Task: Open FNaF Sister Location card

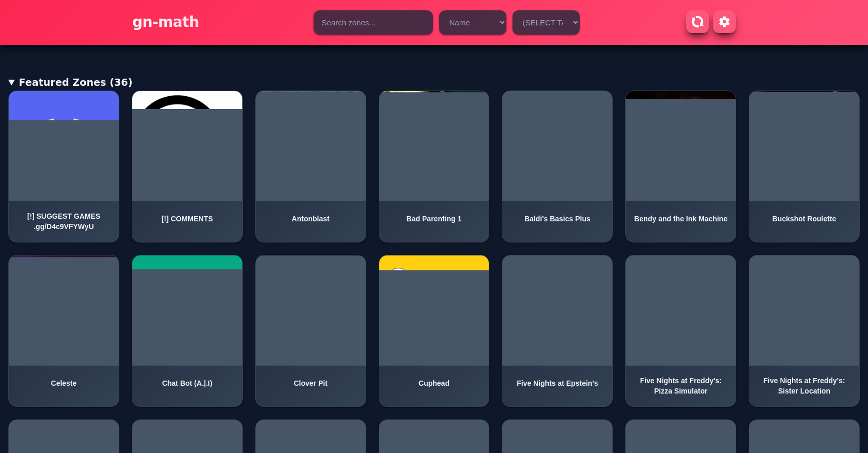Action: click(804, 331)
